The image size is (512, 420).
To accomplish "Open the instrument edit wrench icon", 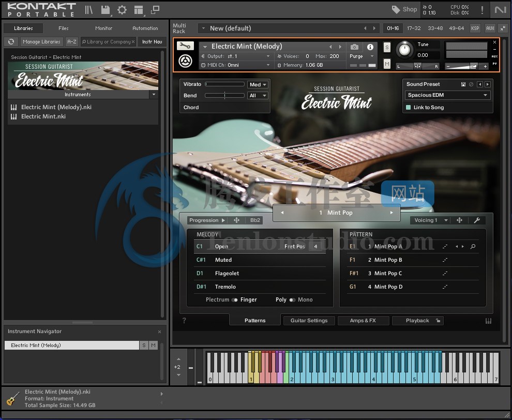I will pos(185,46).
